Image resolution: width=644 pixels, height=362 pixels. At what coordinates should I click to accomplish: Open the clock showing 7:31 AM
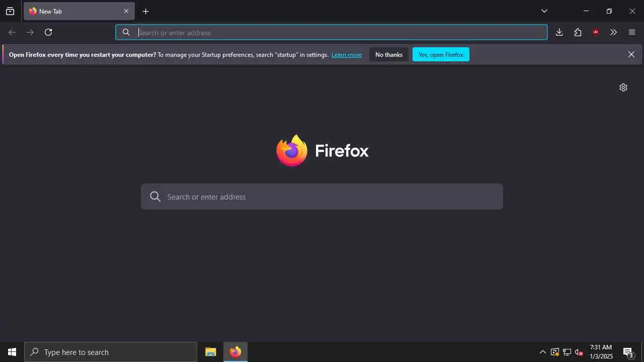pos(601,352)
